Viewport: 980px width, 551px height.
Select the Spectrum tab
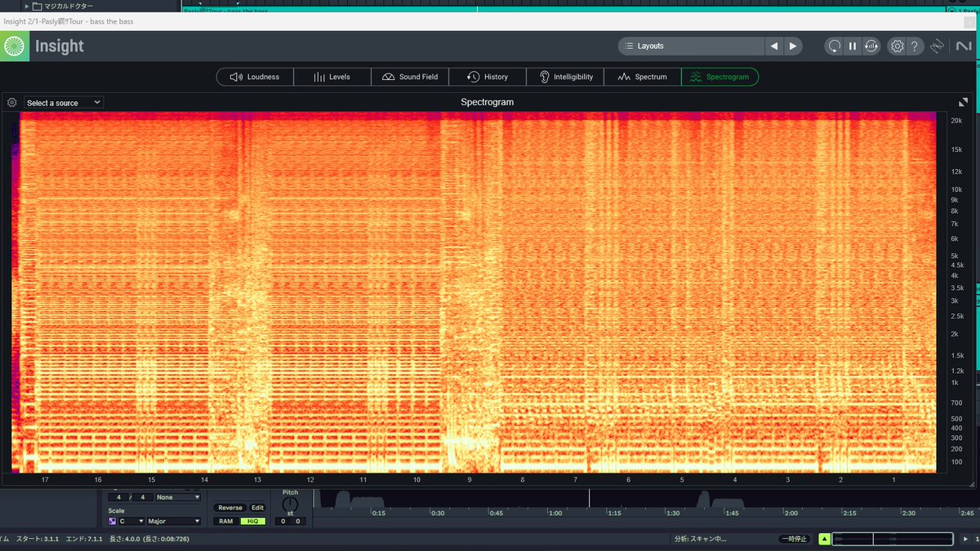643,77
